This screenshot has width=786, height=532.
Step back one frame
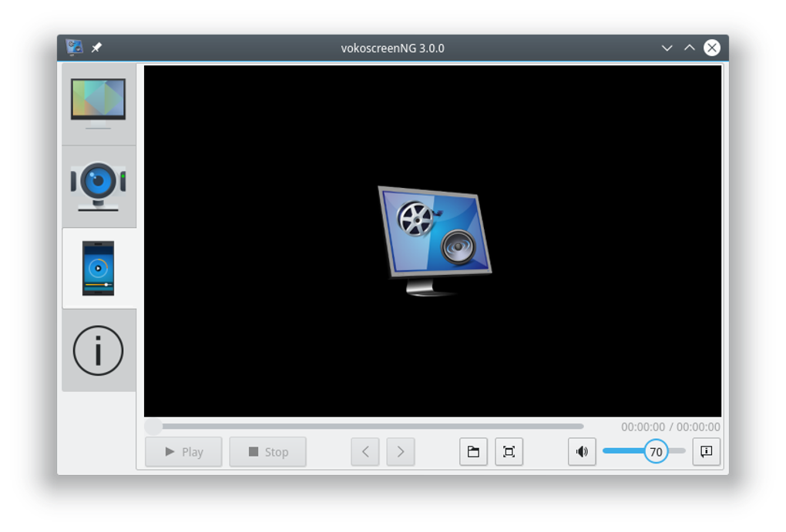(x=364, y=452)
